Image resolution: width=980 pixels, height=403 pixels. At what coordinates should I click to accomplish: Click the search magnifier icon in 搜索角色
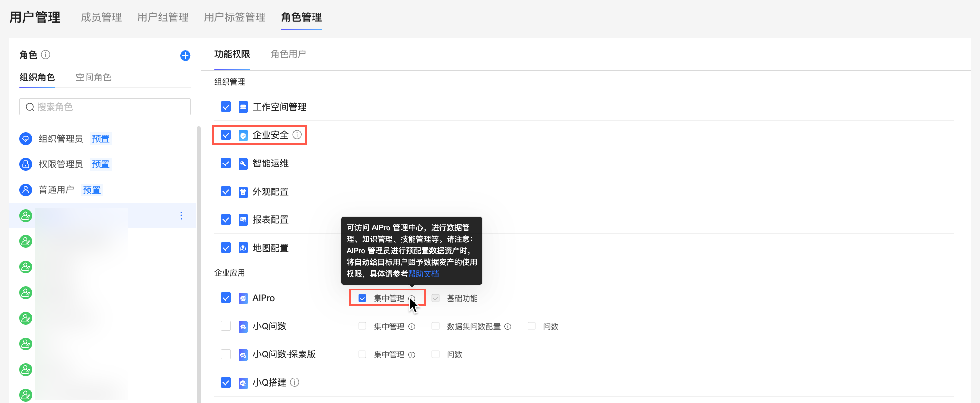coord(30,107)
